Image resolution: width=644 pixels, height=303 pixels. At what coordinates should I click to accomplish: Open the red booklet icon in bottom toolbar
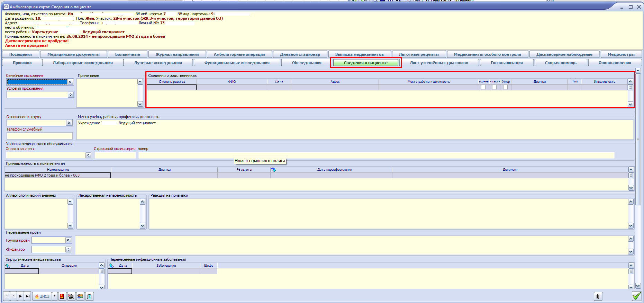pyautogui.click(x=62, y=296)
